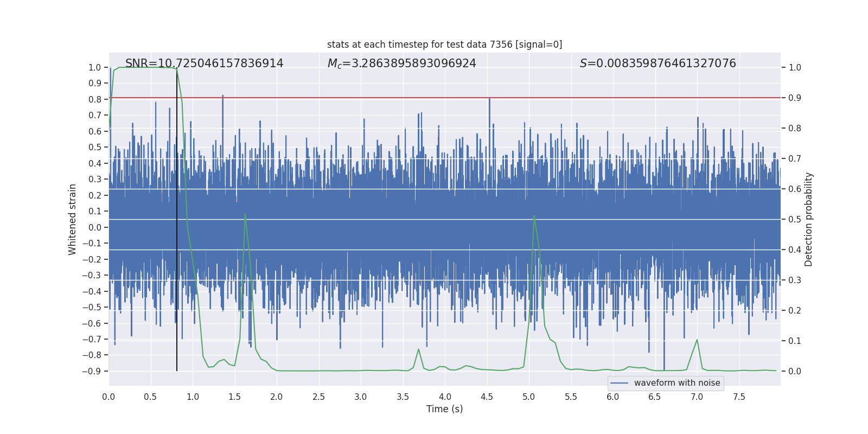The image size is (868, 434).
Task: Click the right axis tick label 0.5
Action: (x=795, y=219)
